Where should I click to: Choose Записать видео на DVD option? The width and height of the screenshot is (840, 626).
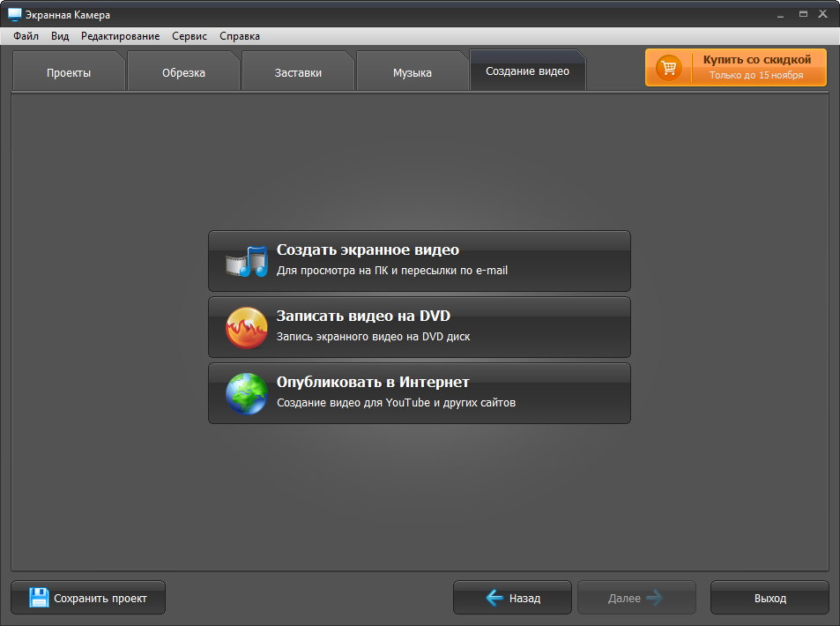coord(420,327)
